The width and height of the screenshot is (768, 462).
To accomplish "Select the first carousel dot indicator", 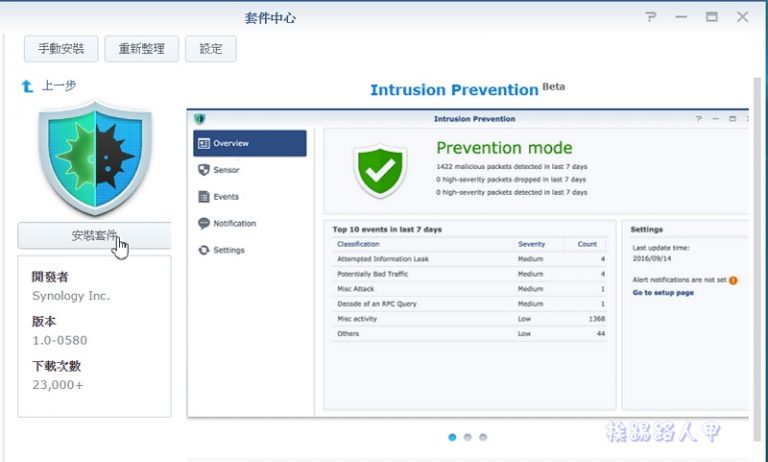I will click(453, 437).
